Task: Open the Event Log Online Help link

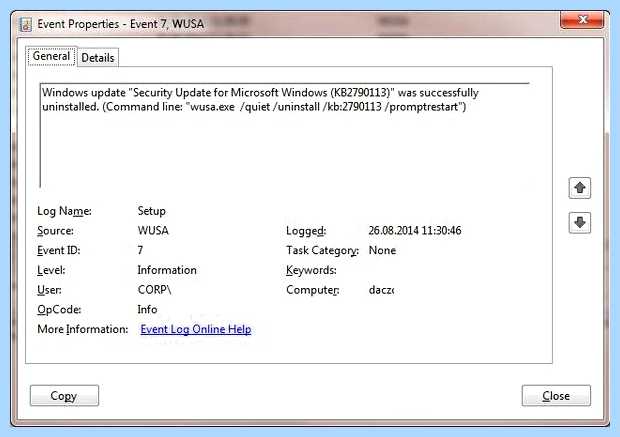Action: click(x=196, y=329)
